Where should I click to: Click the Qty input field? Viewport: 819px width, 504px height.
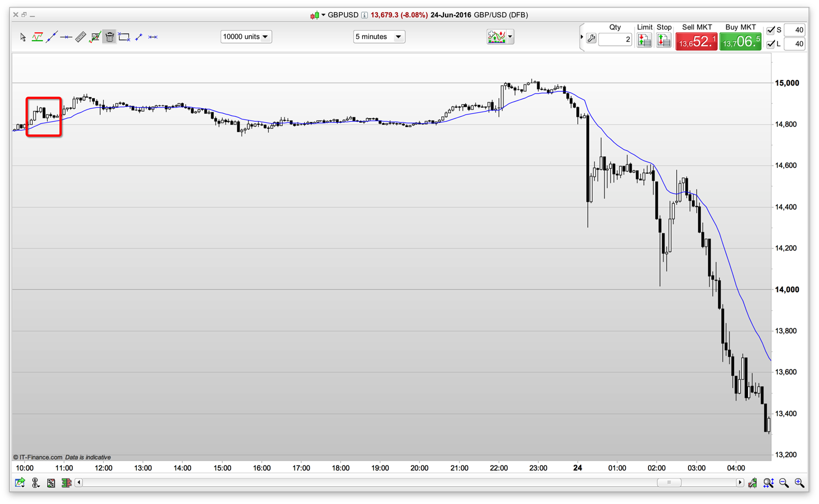pos(615,39)
